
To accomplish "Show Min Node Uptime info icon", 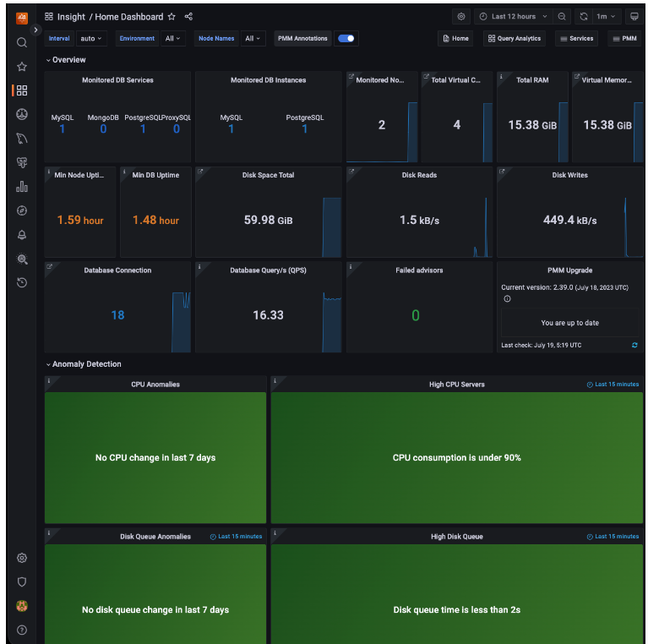I will tap(49, 172).
